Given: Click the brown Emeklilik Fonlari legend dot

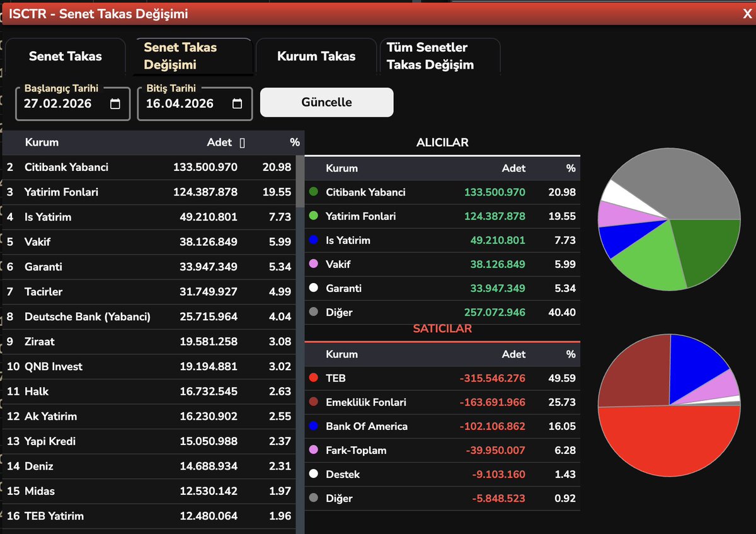Looking at the screenshot, I should [313, 402].
